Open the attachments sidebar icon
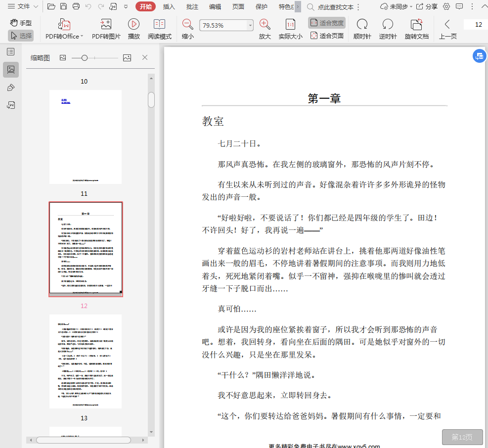The height and width of the screenshot is (448, 488). click(10, 105)
